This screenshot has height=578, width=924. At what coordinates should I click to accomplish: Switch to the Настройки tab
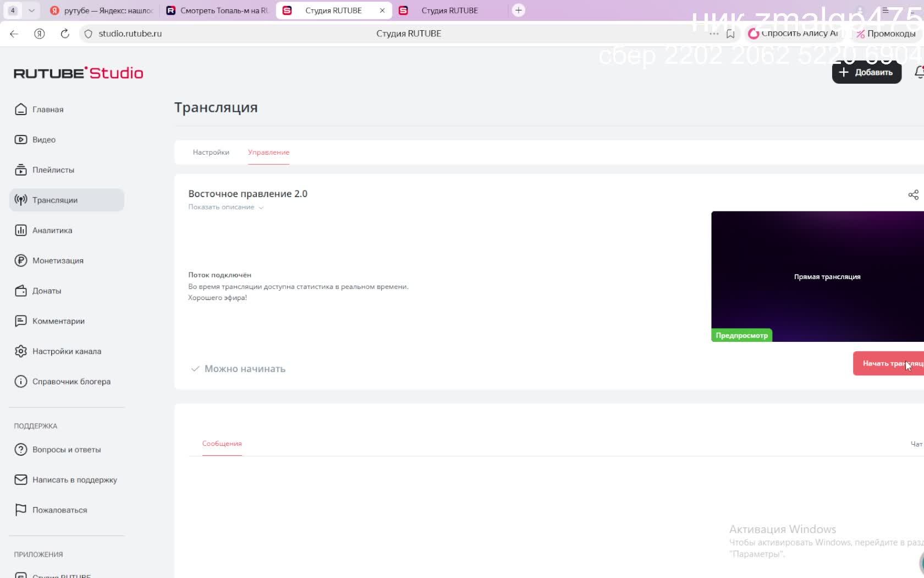coord(211,152)
